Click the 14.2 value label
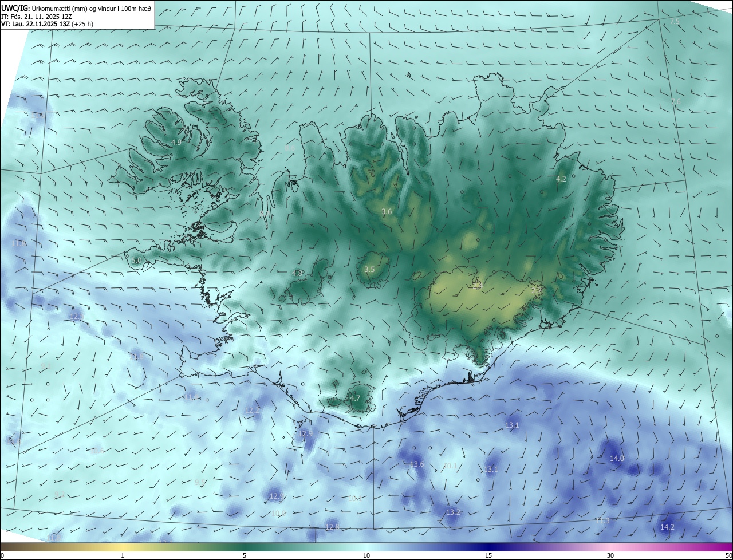The height and width of the screenshot is (560, 733). [x=667, y=527]
